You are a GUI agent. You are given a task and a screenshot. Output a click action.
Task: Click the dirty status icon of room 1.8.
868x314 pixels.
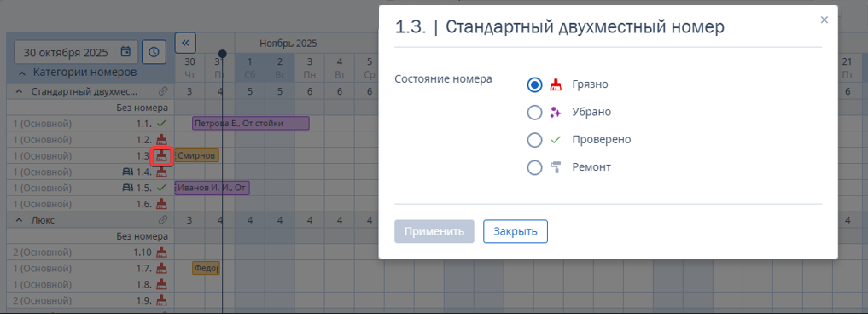[161, 285]
